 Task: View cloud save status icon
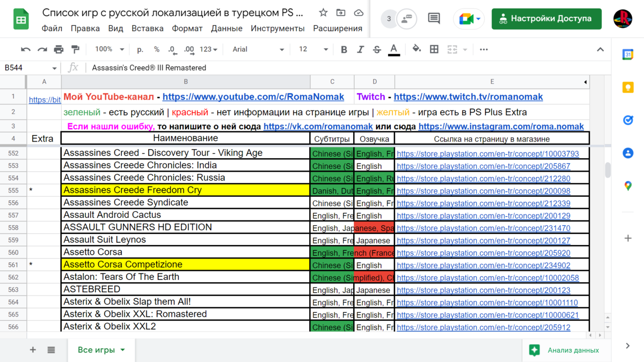pos(358,12)
